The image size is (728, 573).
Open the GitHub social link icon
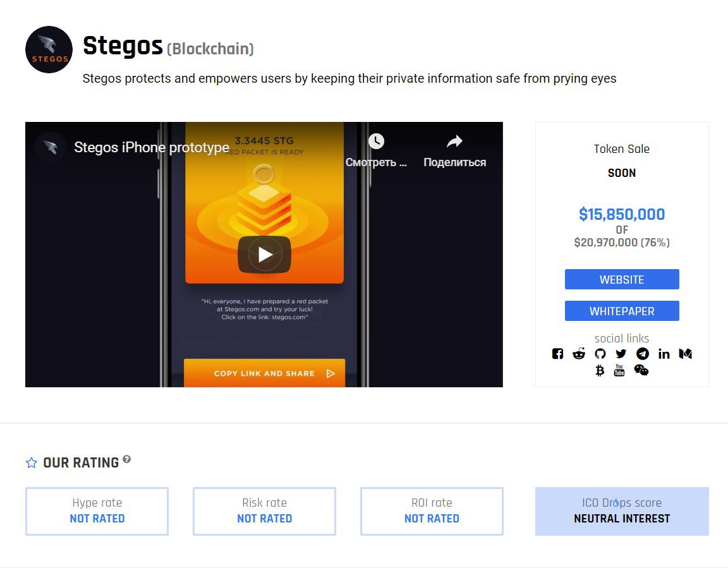tap(600, 354)
